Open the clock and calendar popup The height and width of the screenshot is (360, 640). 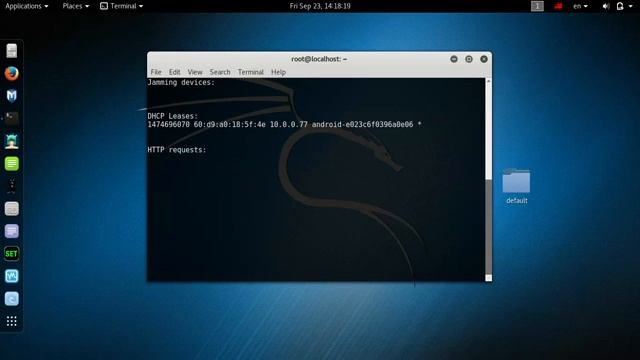320,6
